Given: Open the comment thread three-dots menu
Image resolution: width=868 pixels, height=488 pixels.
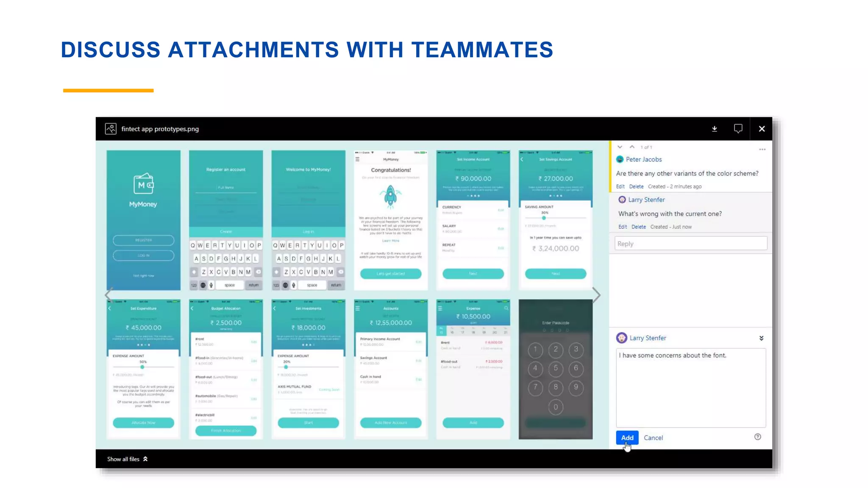Looking at the screenshot, I should [762, 150].
